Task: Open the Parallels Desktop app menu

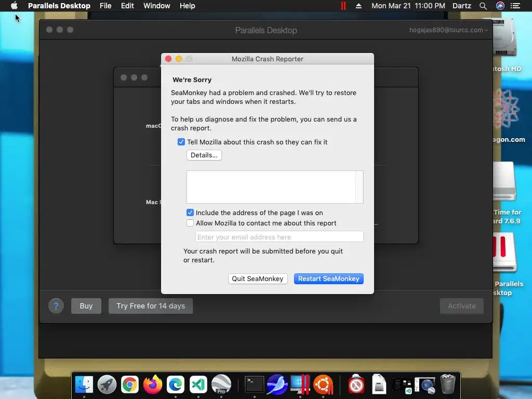Action: click(x=59, y=6)
